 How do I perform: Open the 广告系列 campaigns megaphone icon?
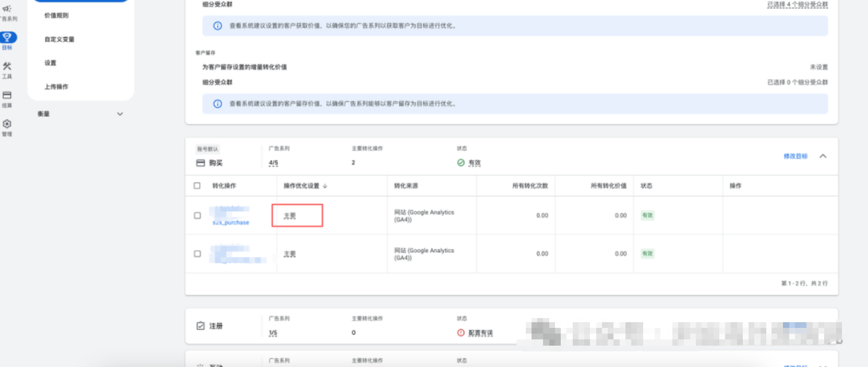(7, 9)
